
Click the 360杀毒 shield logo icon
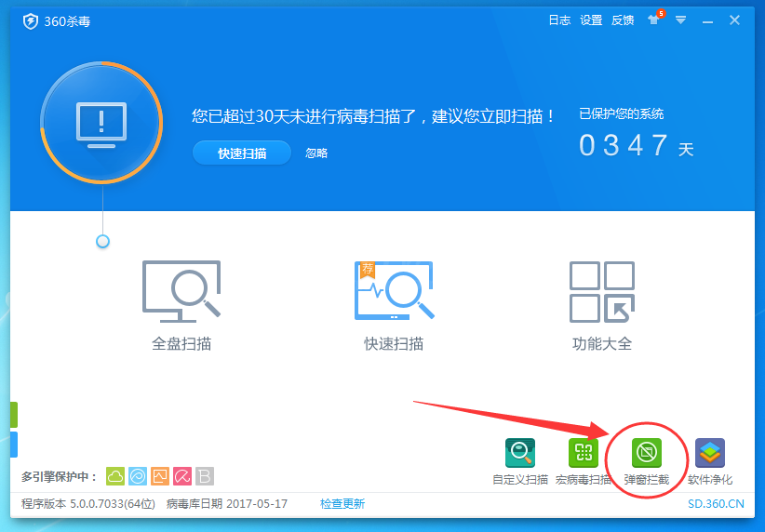[x=31, y=21]
